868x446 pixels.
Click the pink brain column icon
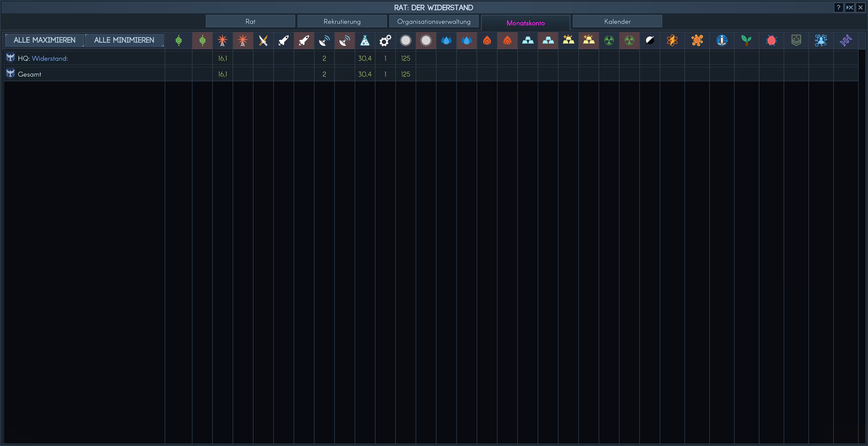[x=771, y=40]
